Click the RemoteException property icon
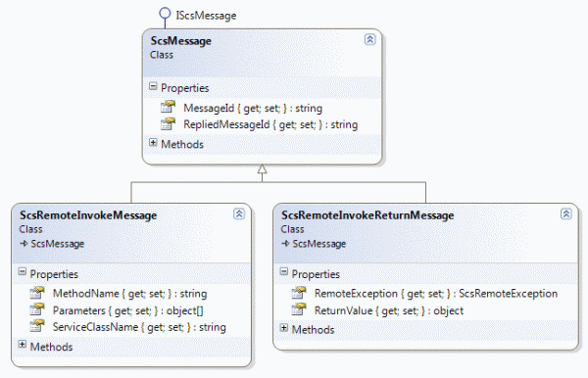588x378 pixels. coord(299,293)
